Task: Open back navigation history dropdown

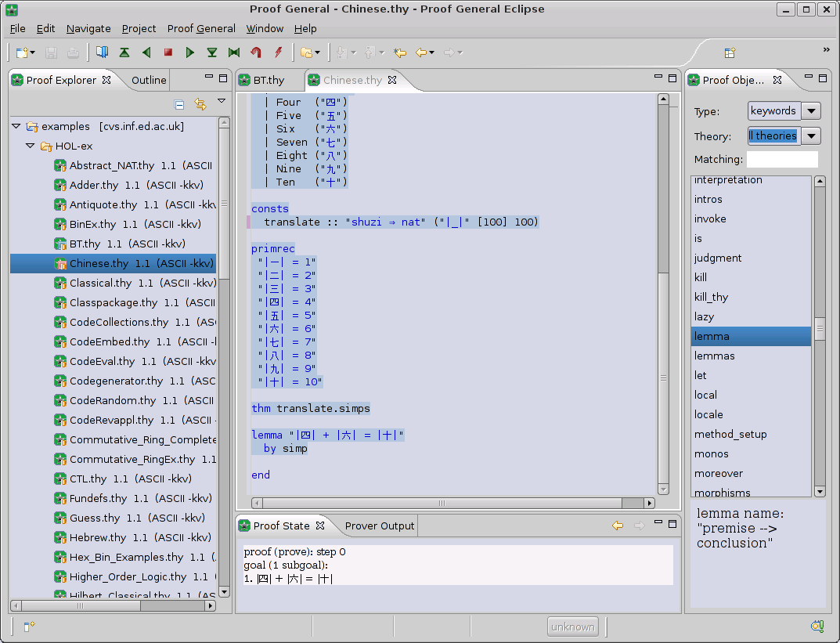Action: pos(432,52)
